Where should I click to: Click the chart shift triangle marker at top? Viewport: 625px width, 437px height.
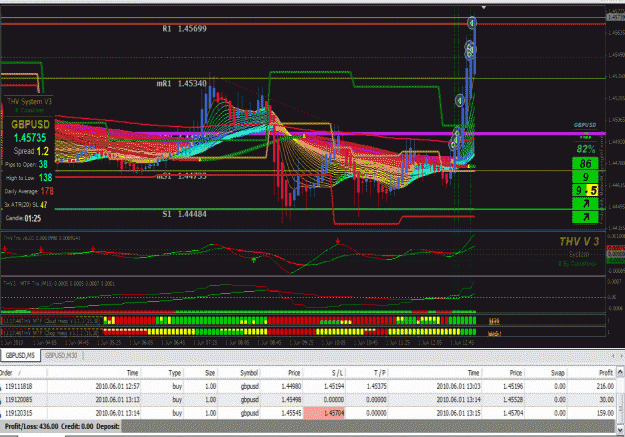tap(483, 8)
